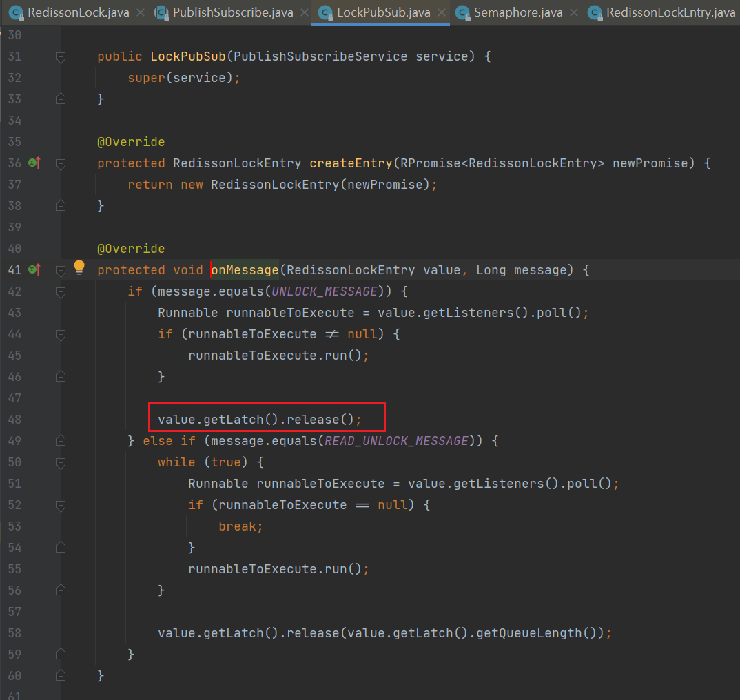Image resolution: width=740 pixels, height=700 pixels.
Task: Close the PublishSubscribe.java tab
Action: pyautogui.click(x=303, y=12)
